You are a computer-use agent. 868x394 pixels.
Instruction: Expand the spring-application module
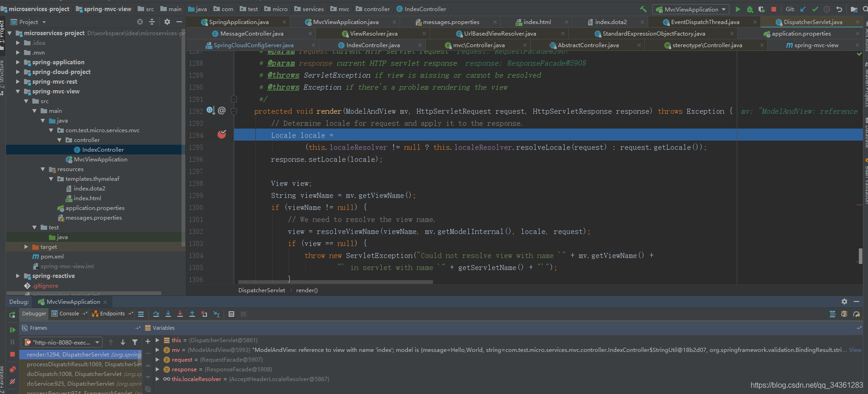coord(18,62)
